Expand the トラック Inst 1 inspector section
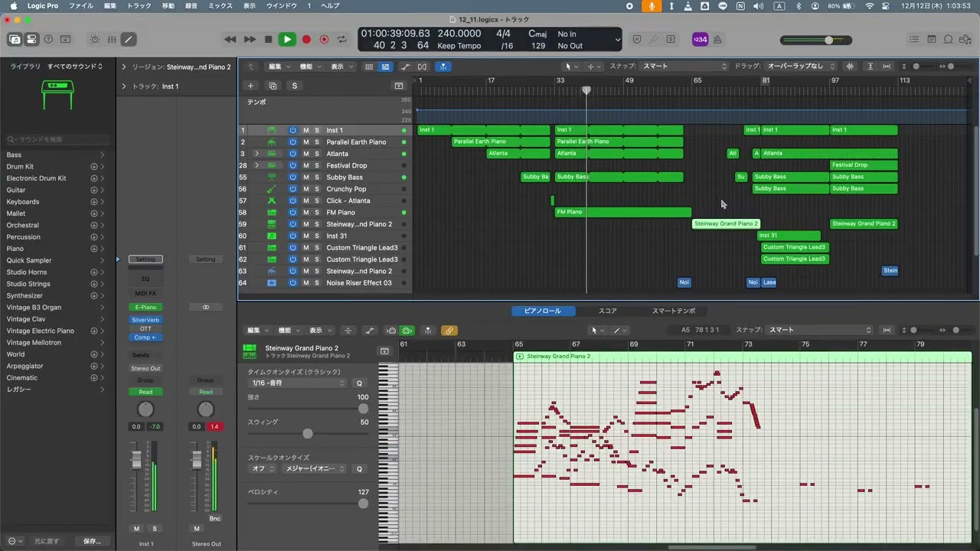 124,86
